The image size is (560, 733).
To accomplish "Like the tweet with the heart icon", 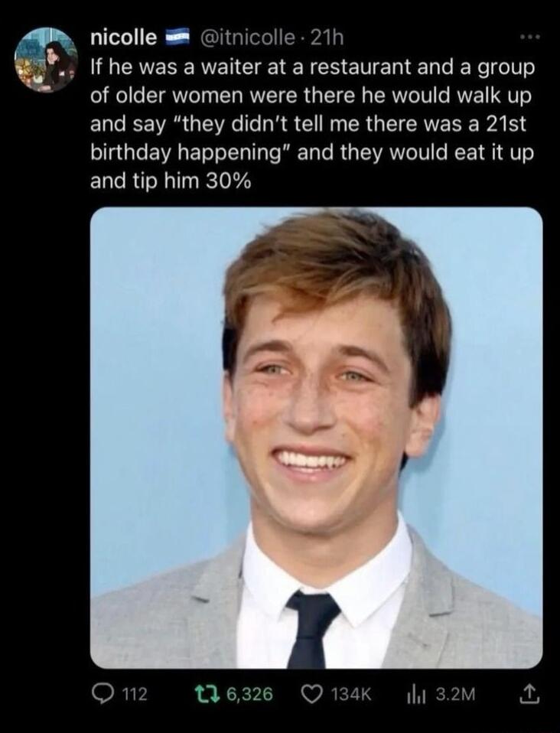I will (x=312, y=694).
